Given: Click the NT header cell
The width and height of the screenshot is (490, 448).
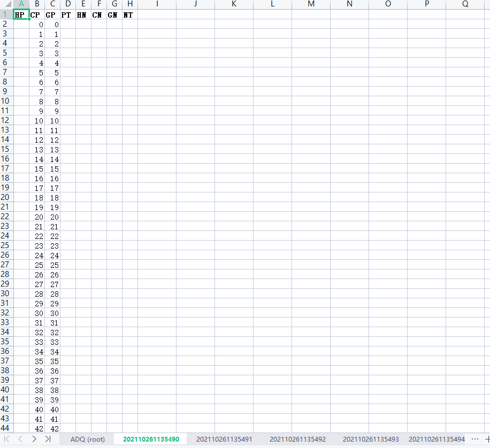Looking at the screenshot, I should pos(130,14).
